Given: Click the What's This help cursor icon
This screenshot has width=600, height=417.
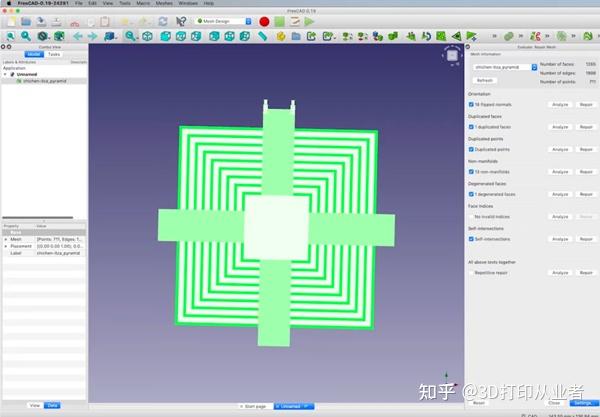Looking at the screenshot, I should [x=181, y=21].
